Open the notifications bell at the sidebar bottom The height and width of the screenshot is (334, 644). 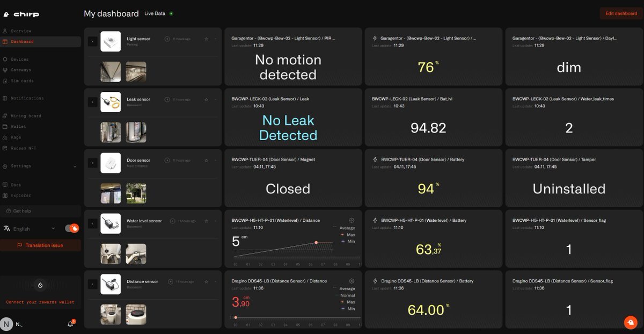70,324
